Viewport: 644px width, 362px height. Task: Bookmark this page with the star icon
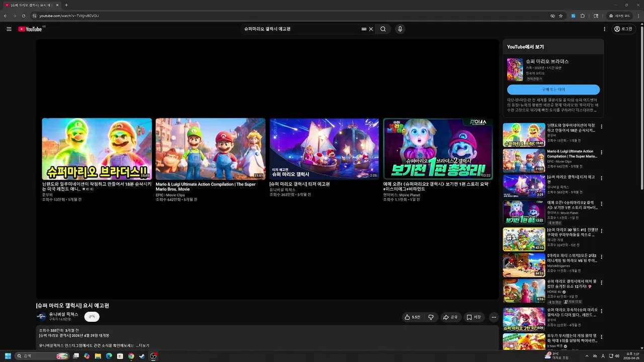(560, 16)
